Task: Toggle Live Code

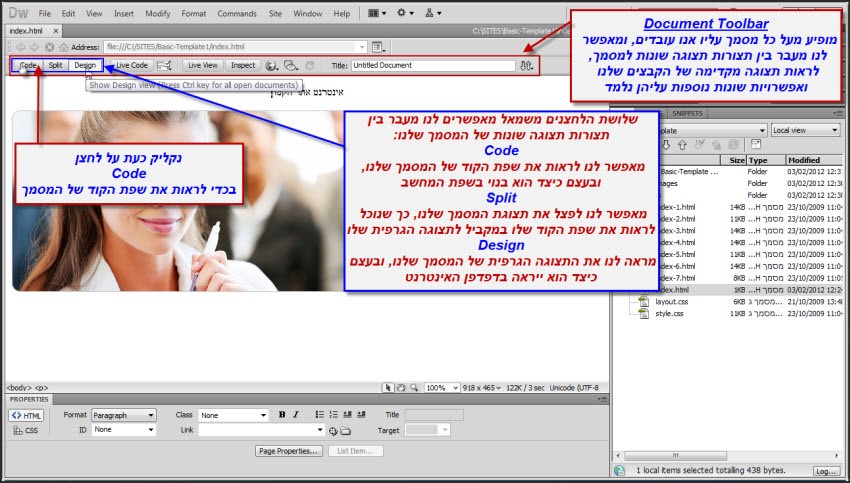Action: point(132,66)
